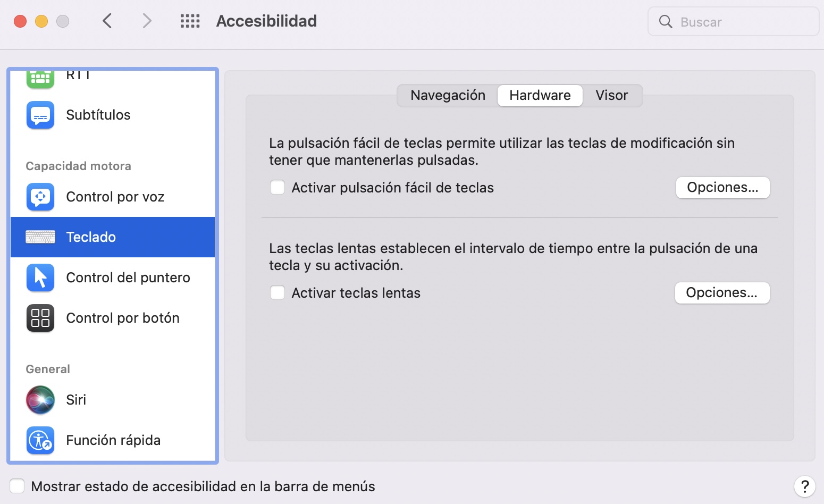
Task: Navigate forward with the right arrow
Action: [146, 21]
